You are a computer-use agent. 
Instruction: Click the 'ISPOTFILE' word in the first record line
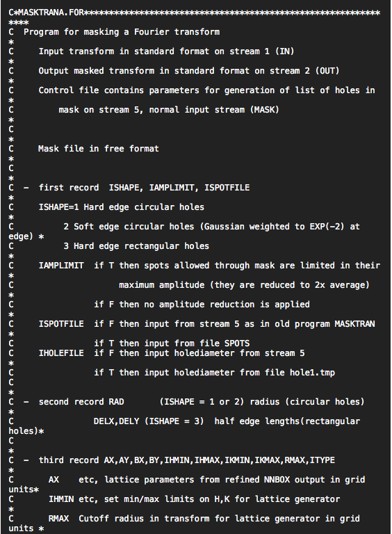point(227,188)
